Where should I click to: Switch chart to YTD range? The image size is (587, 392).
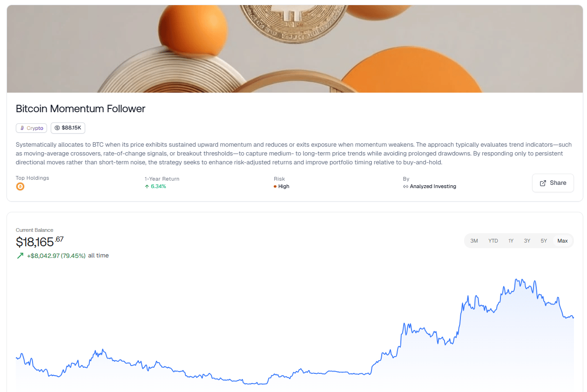click(x=493, y=241)
